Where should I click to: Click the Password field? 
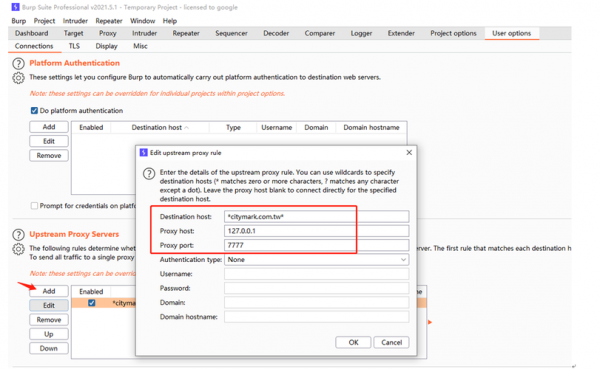click(x=316, y=288)
